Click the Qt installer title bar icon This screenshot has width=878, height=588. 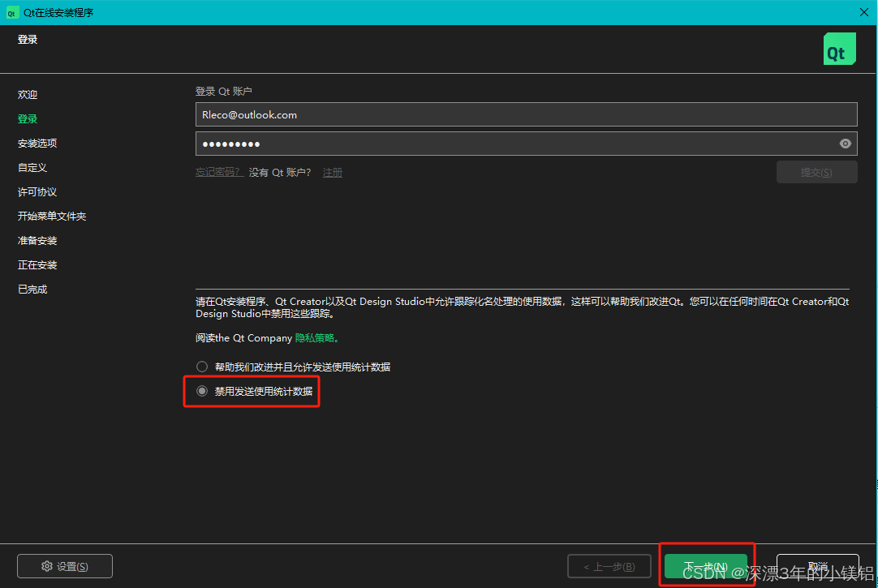click(x=11, y=12)
